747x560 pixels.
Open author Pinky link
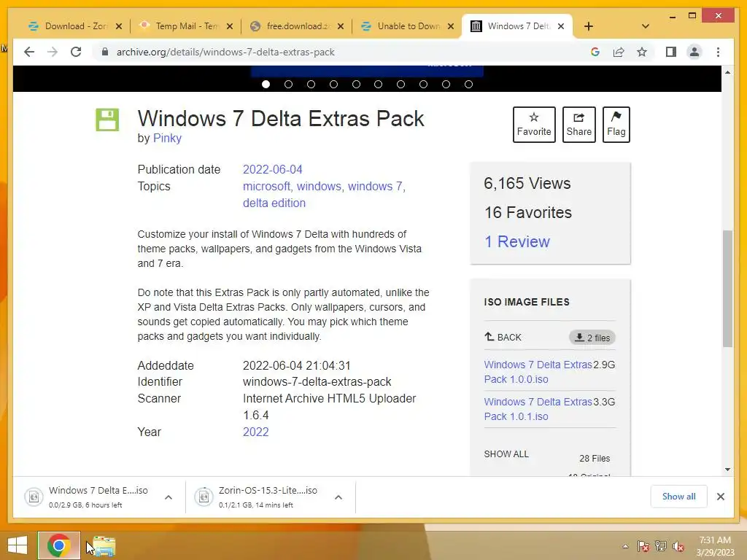167,138
